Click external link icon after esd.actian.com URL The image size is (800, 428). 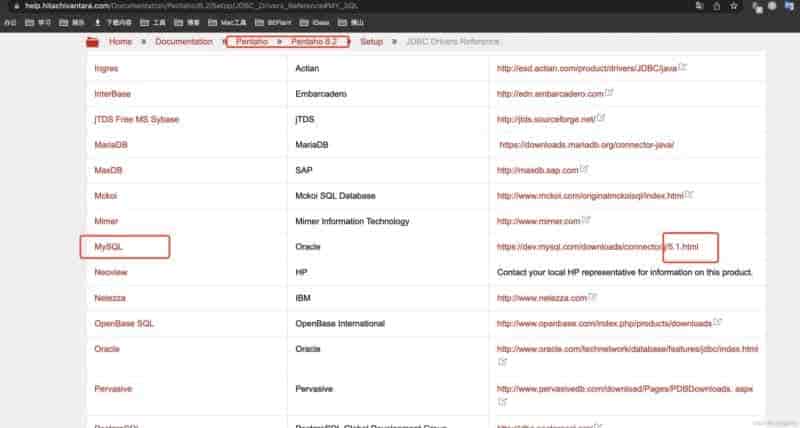point(683,67)
